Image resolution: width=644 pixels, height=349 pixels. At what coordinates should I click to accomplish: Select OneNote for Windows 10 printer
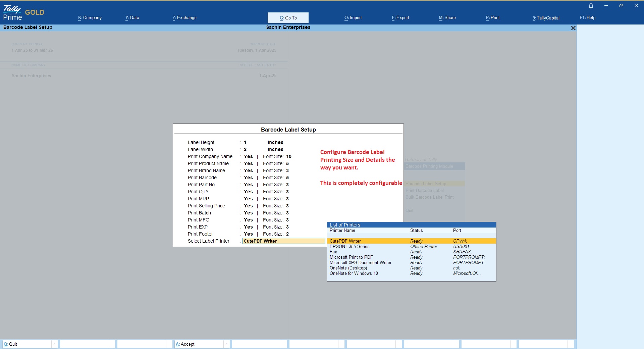click(354, 273)
